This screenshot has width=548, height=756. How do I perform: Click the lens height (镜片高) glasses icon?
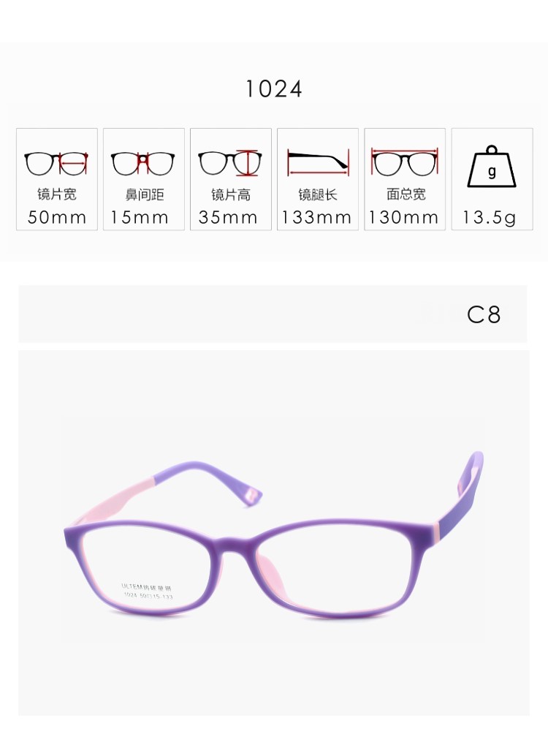230,163
